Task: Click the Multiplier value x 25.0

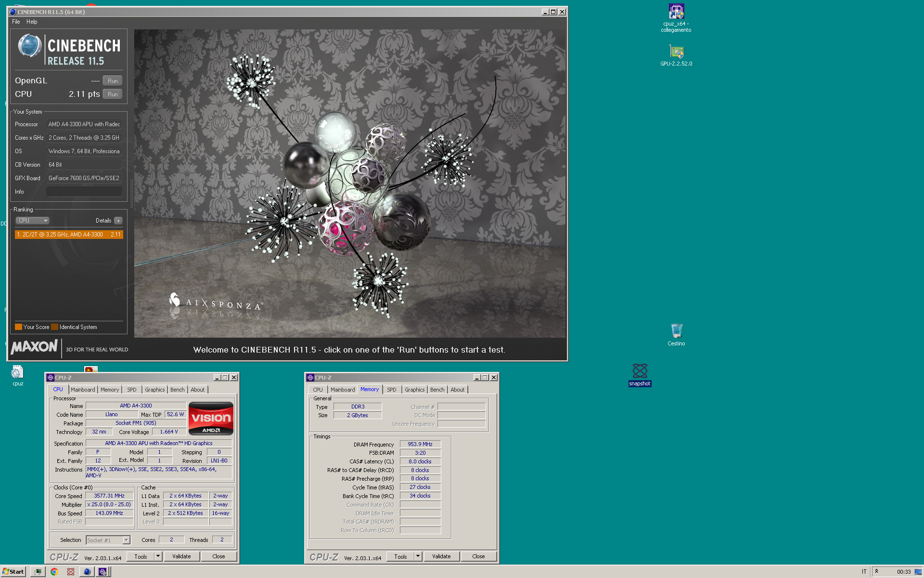Action: pyautogui.click(x=109, y=504)
